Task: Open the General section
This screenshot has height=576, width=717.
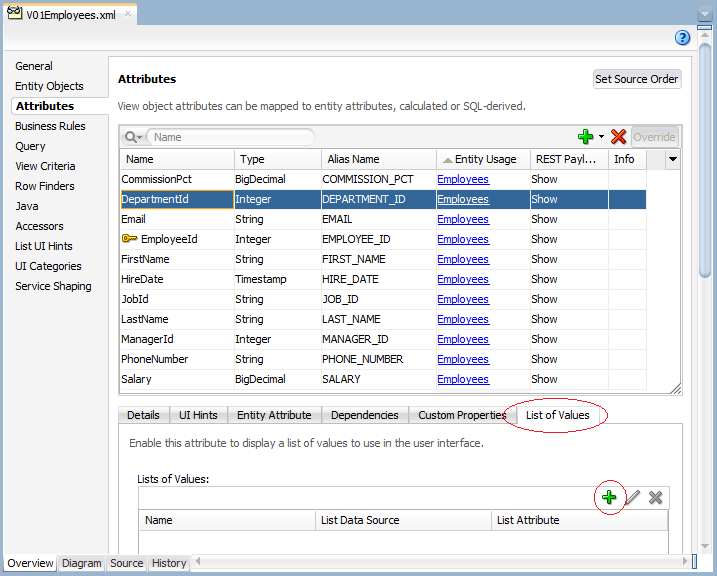Action: [34, 66]
